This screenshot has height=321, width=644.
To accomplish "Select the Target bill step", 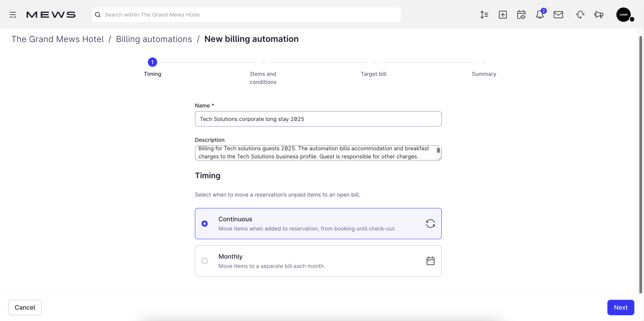I will pyautogui.click(x=373, y=69).
